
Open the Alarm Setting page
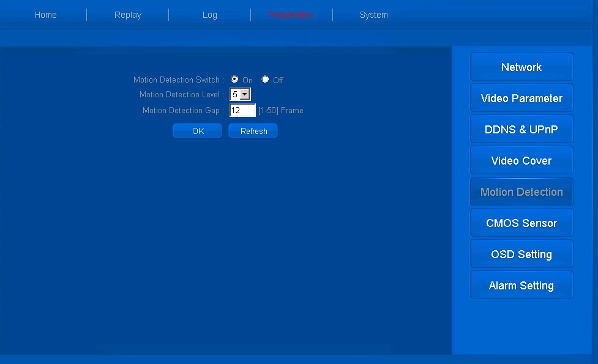(x=521, y=286)
